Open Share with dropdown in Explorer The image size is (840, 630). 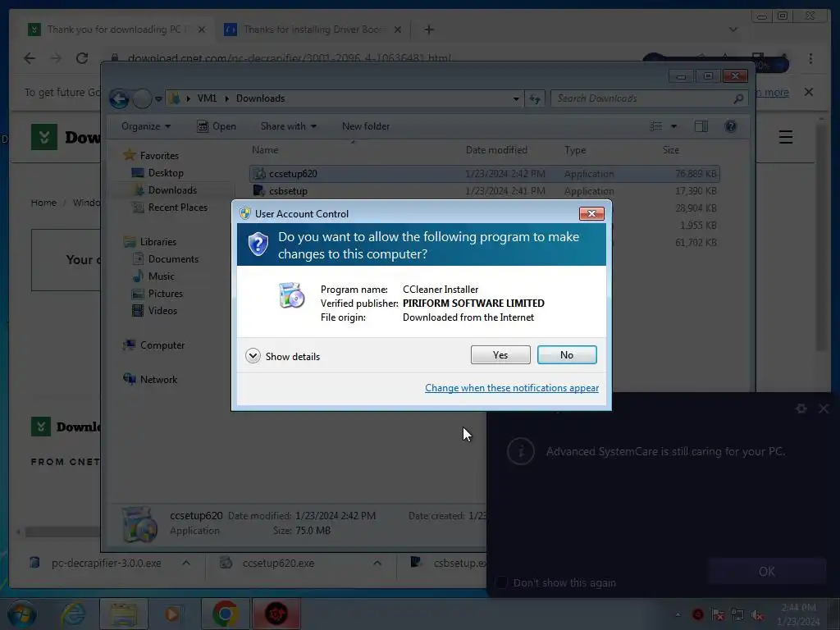coord(288,126)
